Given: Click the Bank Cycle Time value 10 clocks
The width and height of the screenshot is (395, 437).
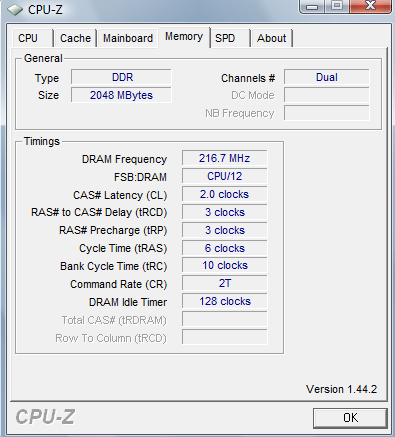Looking at the screenshot, I should 224,266.
